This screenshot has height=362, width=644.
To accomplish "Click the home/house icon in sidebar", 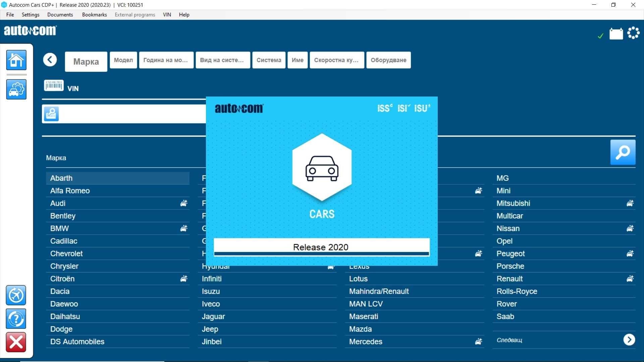I will pos(16,59).
